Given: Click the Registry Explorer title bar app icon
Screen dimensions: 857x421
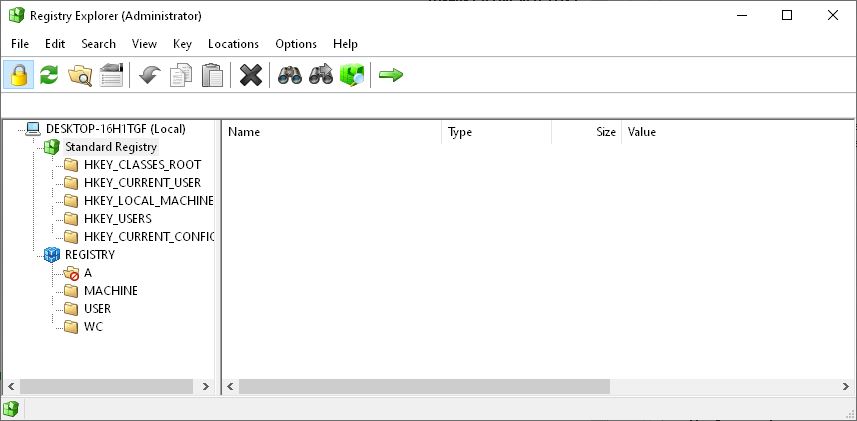Looking at the screenshot, I should coord(17,15).
